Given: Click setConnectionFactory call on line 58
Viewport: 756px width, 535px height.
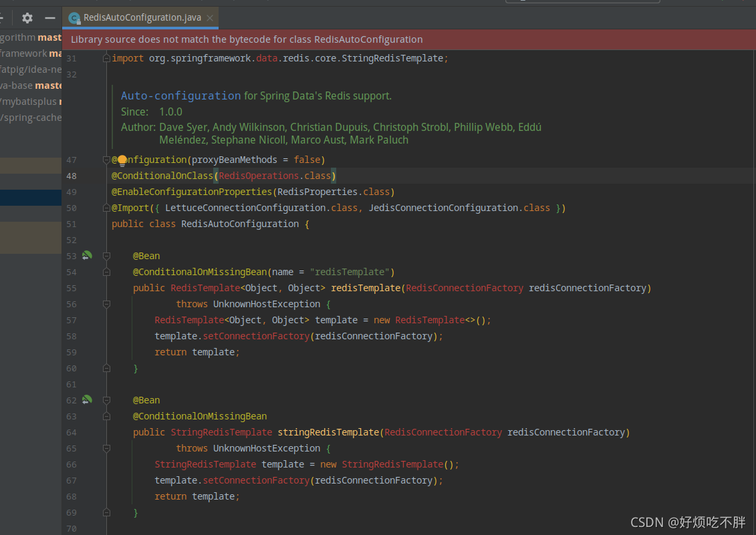Looking at the screenshot, I should pyautogui.click(x=256, y=336).
